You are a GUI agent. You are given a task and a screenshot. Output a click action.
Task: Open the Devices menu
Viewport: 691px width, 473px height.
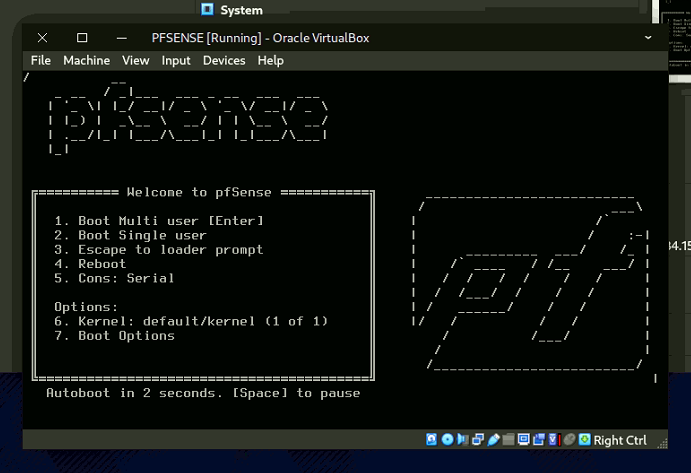[224, 60]
